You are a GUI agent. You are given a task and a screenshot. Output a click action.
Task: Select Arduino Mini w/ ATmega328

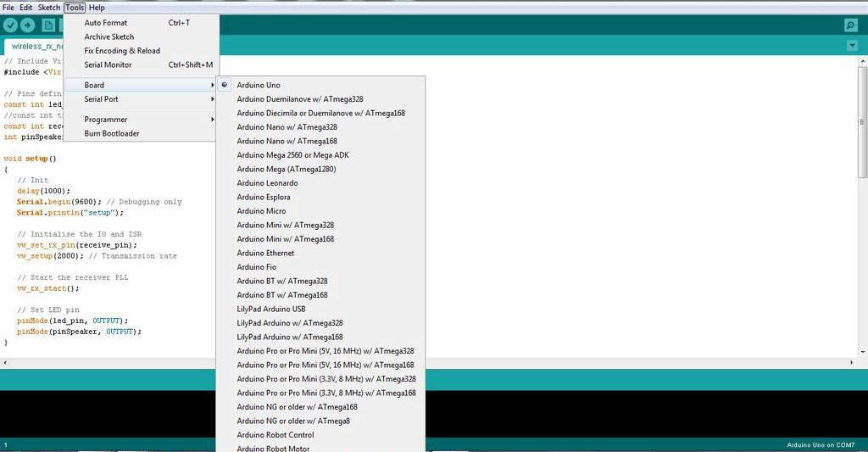[320, 225]
